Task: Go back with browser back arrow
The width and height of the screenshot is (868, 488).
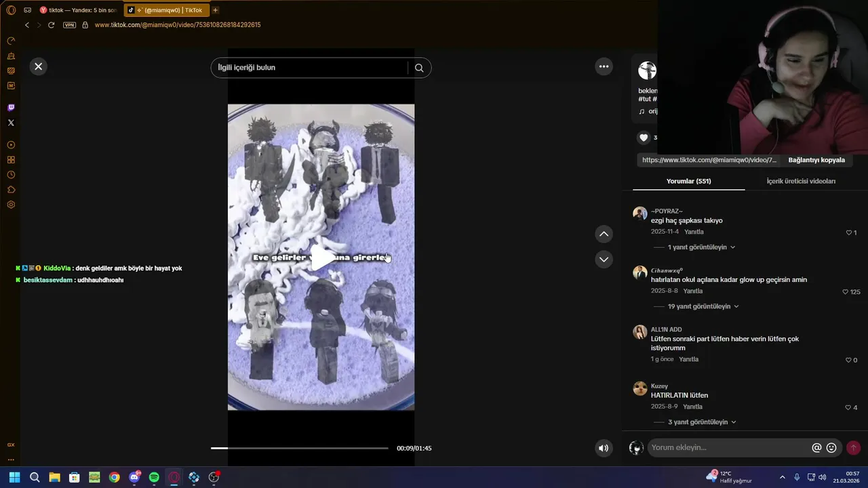Action: 27,25
